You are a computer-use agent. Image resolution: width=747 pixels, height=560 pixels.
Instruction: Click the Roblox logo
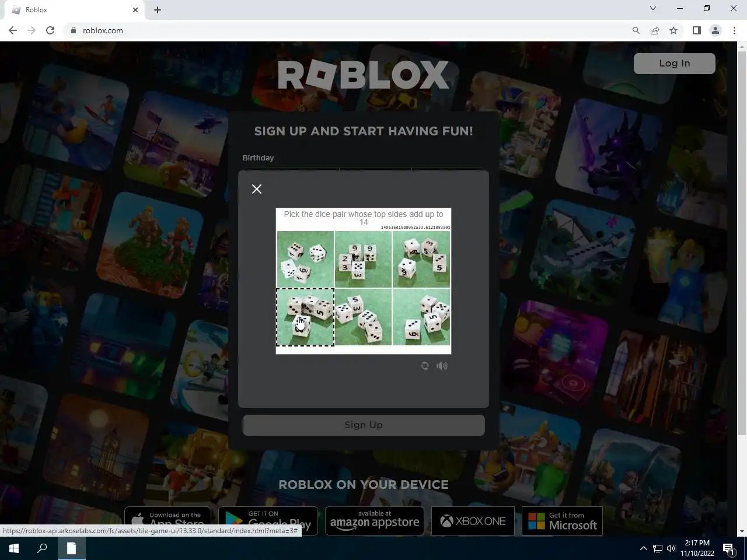point(364,75)
